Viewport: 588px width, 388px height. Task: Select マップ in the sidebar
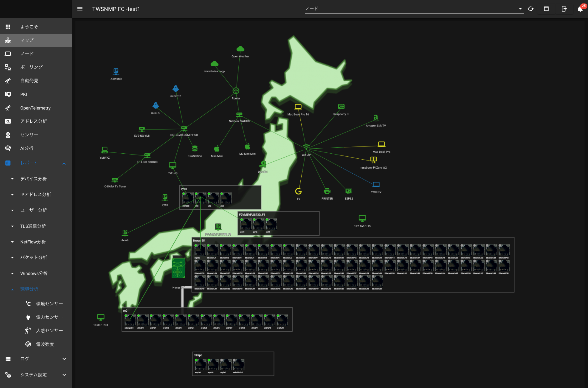36,40
